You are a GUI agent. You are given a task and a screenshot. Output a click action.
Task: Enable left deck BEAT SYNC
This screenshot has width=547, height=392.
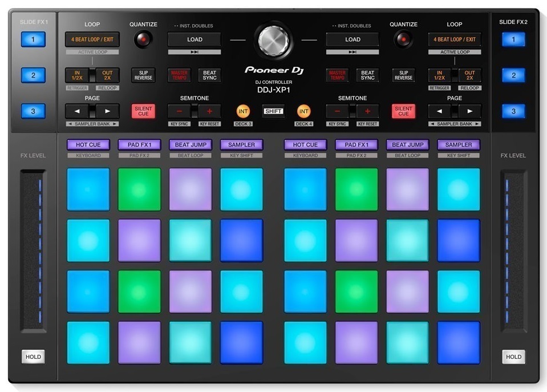(210, 75)
